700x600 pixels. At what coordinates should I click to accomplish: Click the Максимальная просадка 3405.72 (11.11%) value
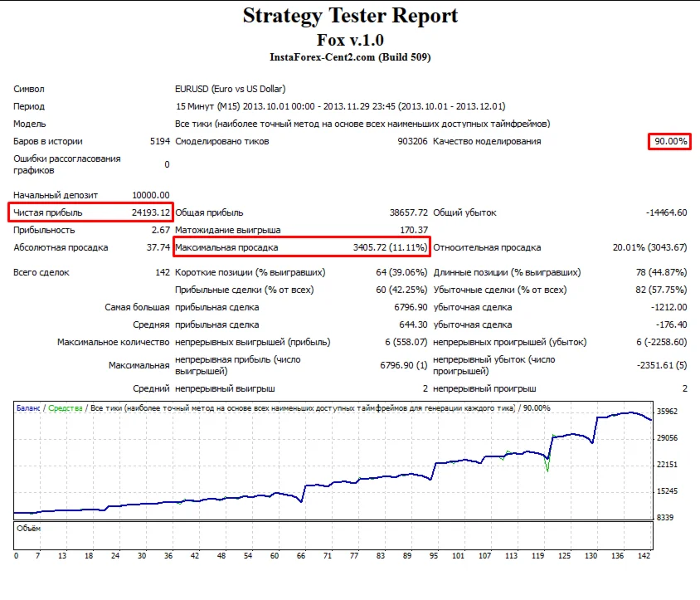390,247
